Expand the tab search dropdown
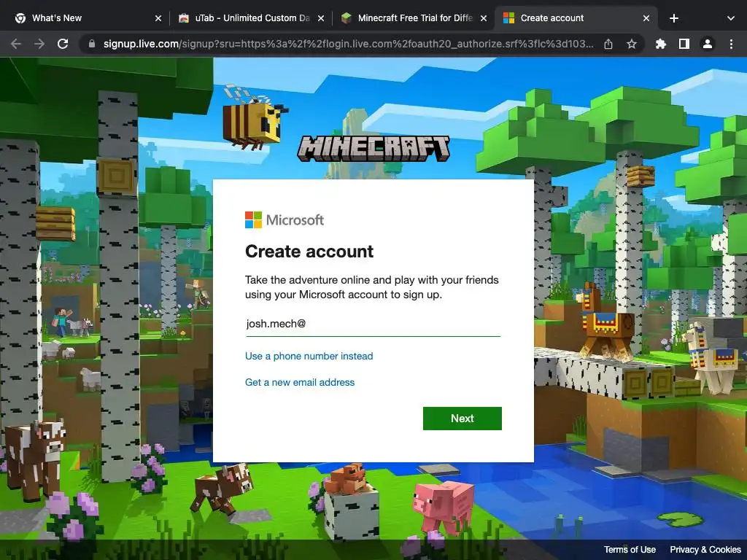The width and height of the screenshot is (747, 560). 730,18
